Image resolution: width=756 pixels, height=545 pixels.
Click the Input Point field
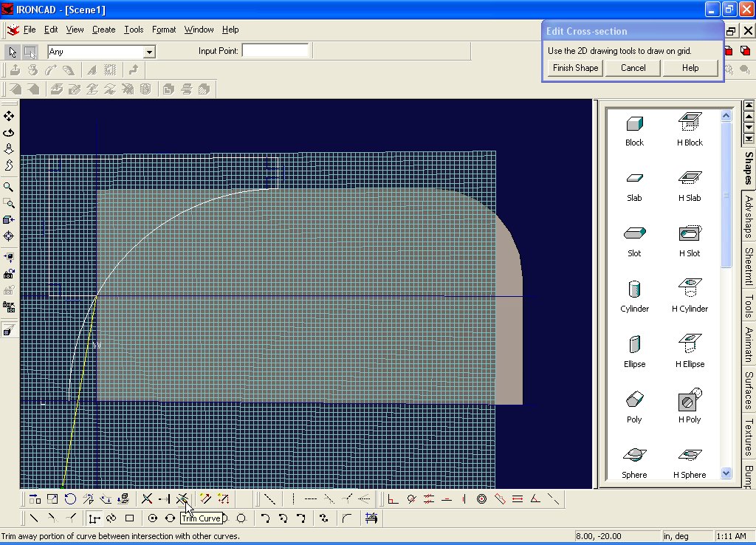pyautogui.click(x=275, y=51)
